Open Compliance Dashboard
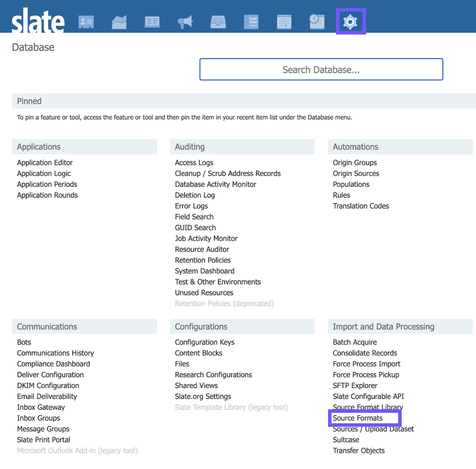The height and width of the screenshot is (469, 476). [53, 364]
